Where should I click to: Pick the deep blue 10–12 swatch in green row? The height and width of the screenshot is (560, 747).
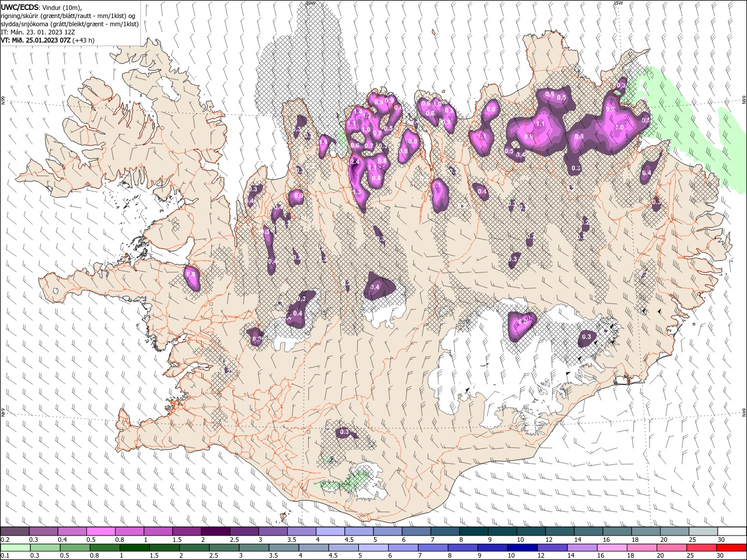(522, 548)
